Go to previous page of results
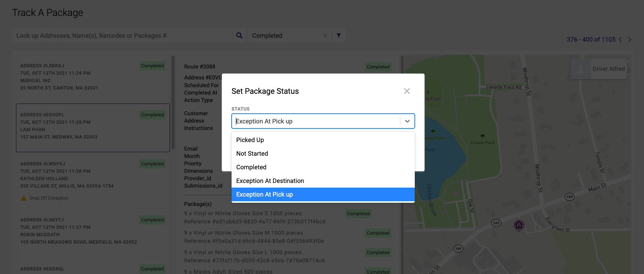This screenshot has width=644, height=274. 620,40
